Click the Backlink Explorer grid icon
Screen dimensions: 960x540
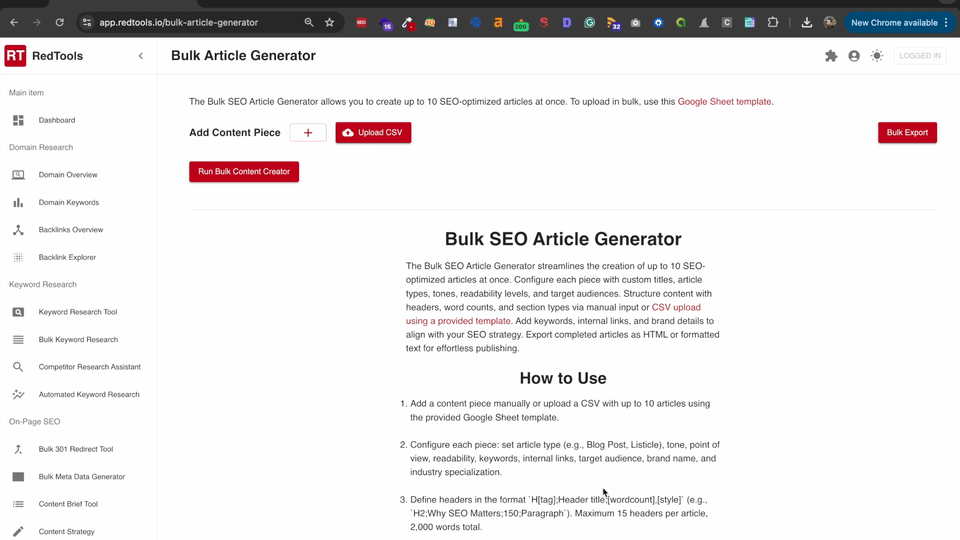[18, 258]
